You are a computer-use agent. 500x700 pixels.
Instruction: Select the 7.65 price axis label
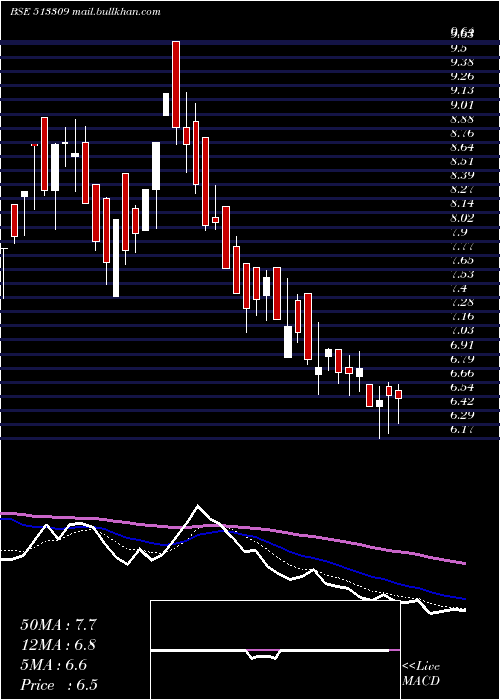[x=462, y=260]
